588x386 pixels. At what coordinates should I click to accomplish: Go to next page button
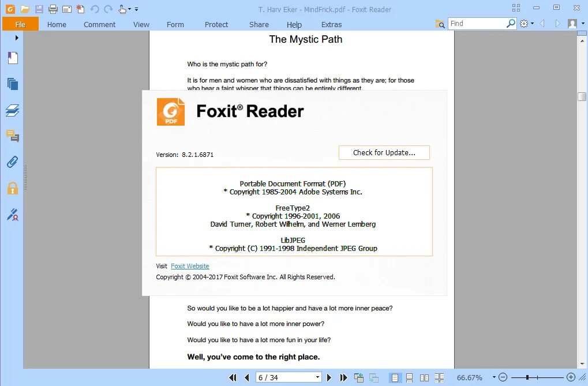tap(329, 377)
